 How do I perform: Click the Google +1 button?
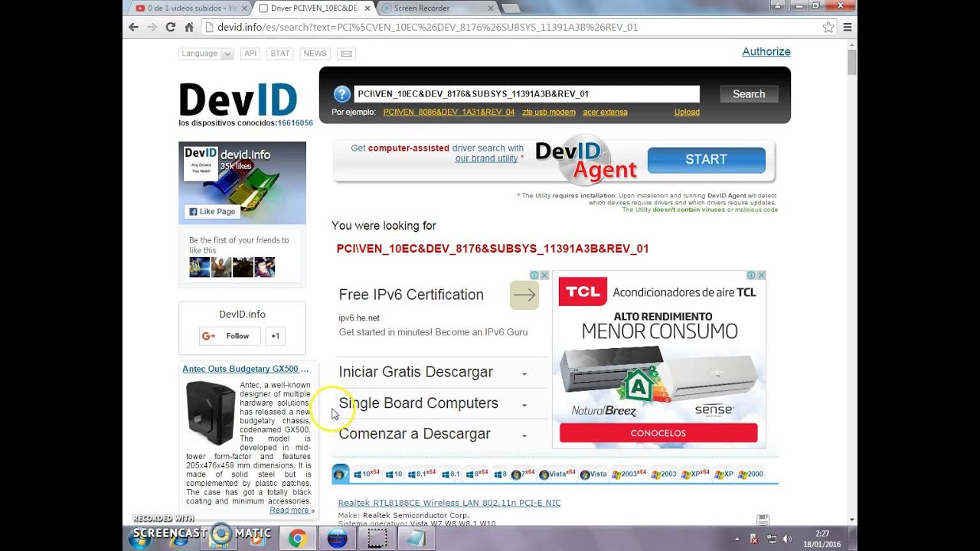point(275,336)
